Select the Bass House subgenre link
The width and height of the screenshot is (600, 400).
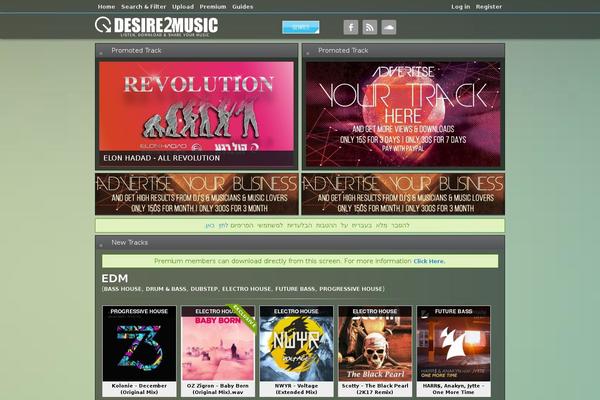[x=122, y=289]
